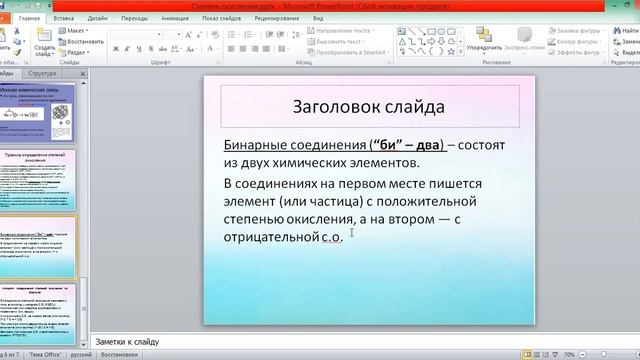This screenshot has height=360, width=640.
Task: Open the Дизайн (Design) ribbon tab
Action: pos(97,18)
